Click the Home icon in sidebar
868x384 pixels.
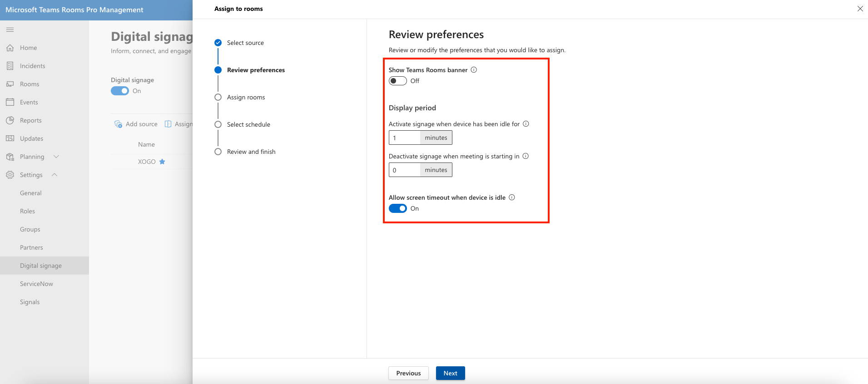[x=10, y=48]
